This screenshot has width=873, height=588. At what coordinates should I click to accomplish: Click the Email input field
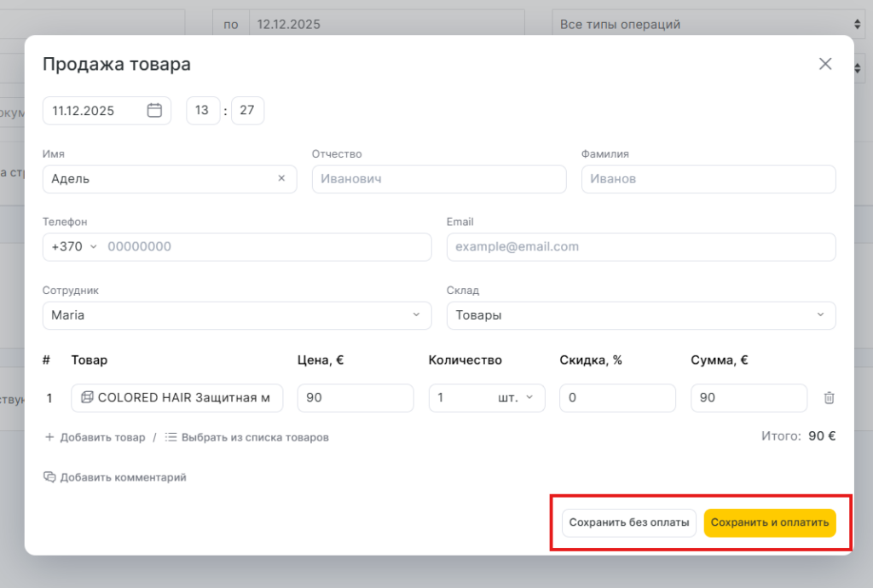640,247
